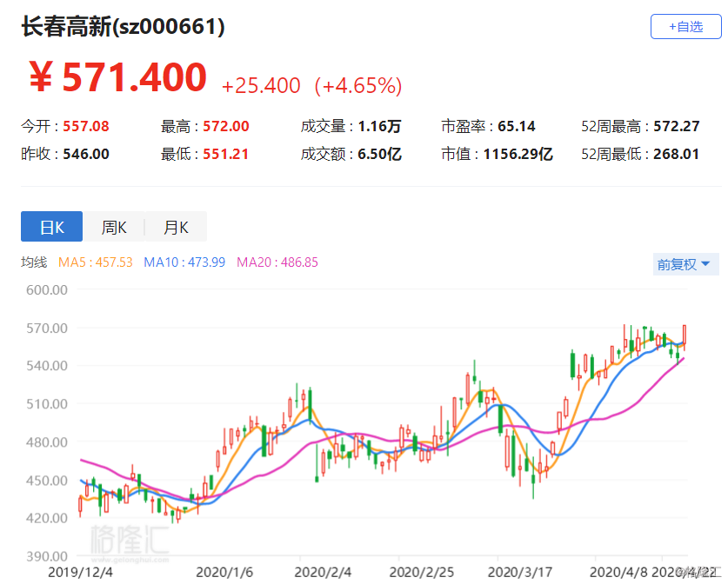This screenshot has width=728, height=584.
Task: Add stock to watchlist with +自选 button
Action: coord(685,26)
